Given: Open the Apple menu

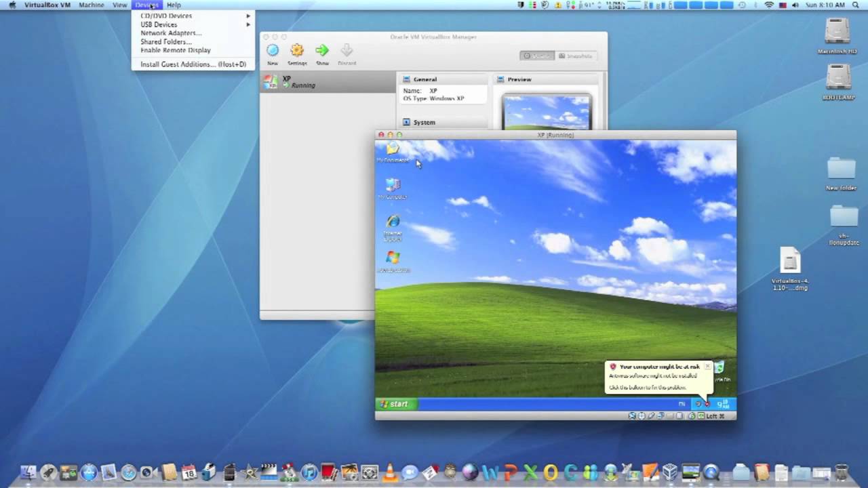Looking at the screenshot, I should [x=12, y=5].
